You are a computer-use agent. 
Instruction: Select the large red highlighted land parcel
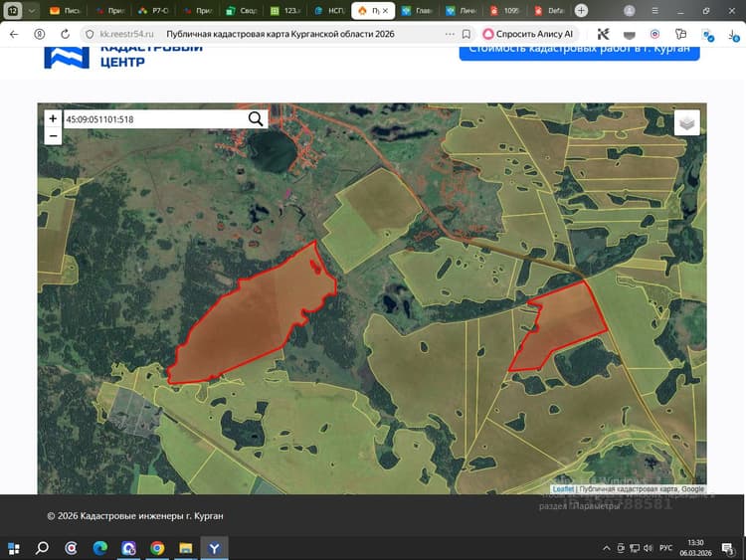[x=253, y=318]
